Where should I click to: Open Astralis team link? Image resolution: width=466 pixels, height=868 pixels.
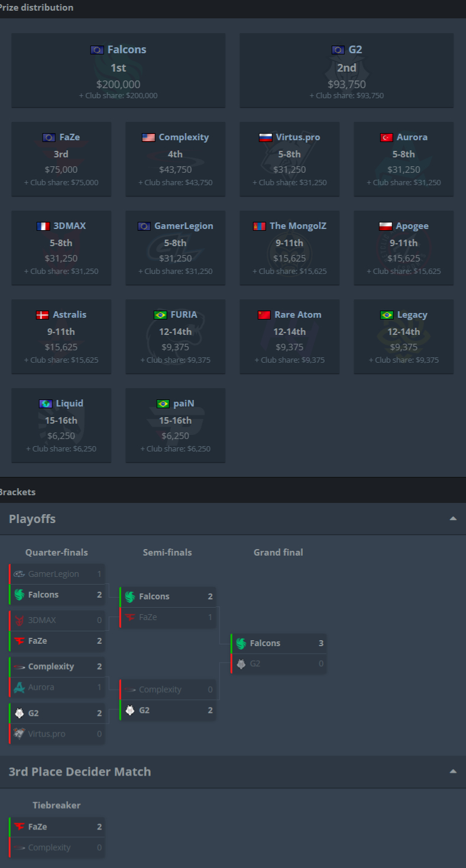70,315
